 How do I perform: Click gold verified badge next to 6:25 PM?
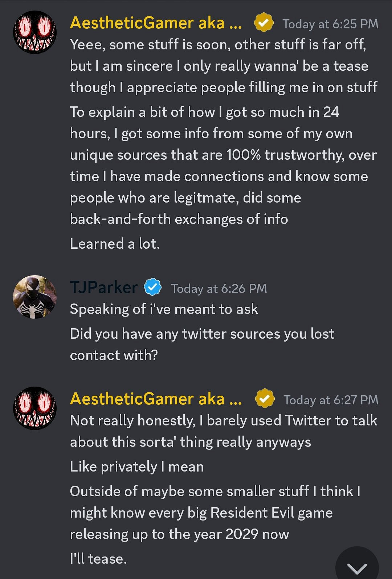pyautogui.click(x=264, y=23)
